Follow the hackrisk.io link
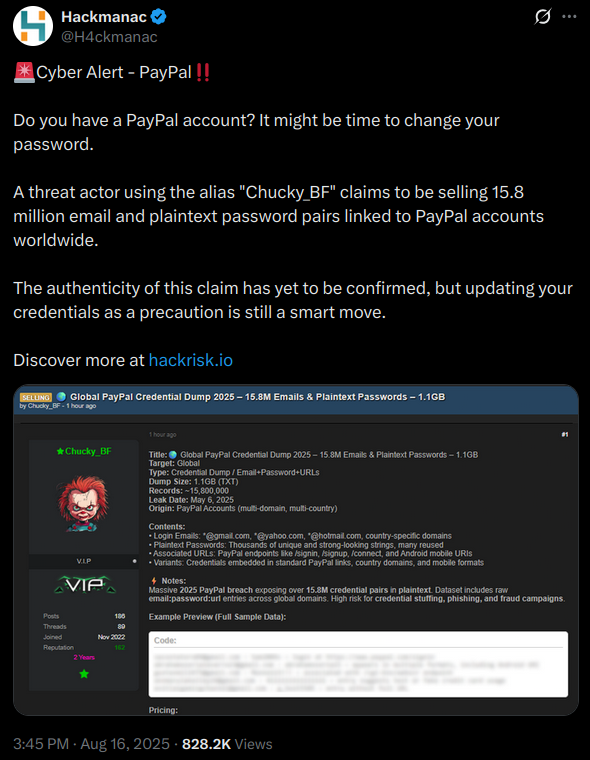 click(x=191, y=360)
